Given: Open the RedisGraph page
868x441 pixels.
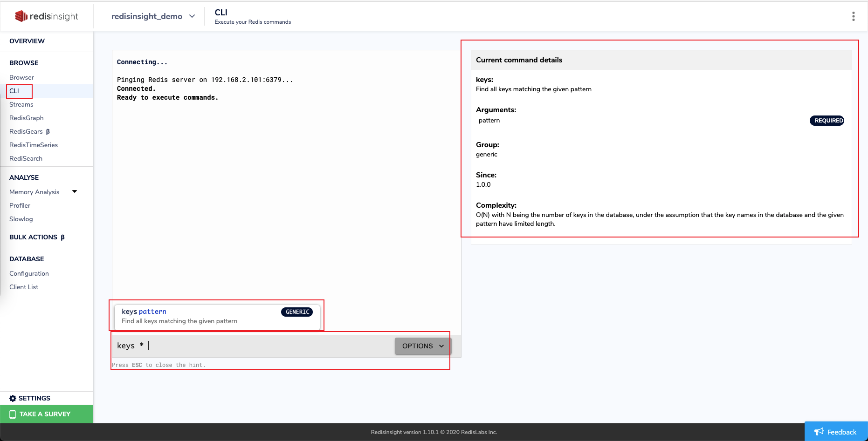Looking at the screenshot, I should [x=26, y=118].
